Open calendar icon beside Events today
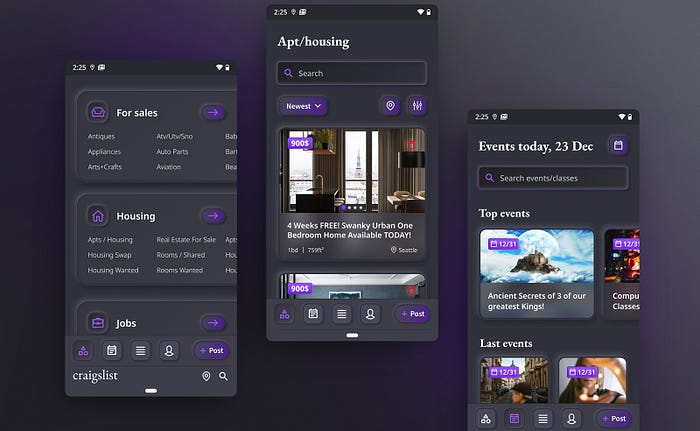Screen dimensions: 700x431 [618, 145]
